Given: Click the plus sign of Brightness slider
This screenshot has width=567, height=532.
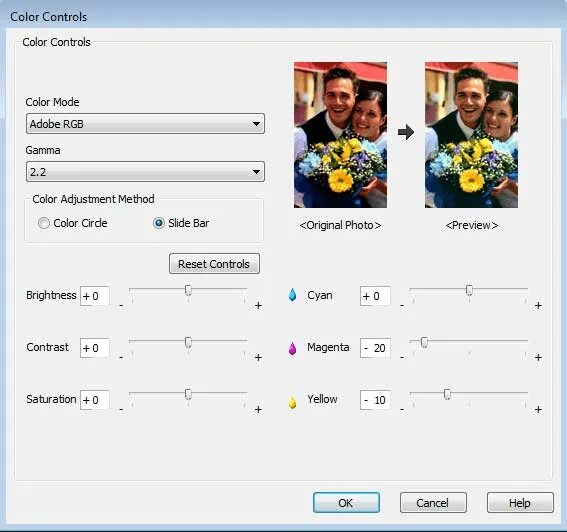Looking at the screenshot, I should pyautogui.click(x=258, y=306).
